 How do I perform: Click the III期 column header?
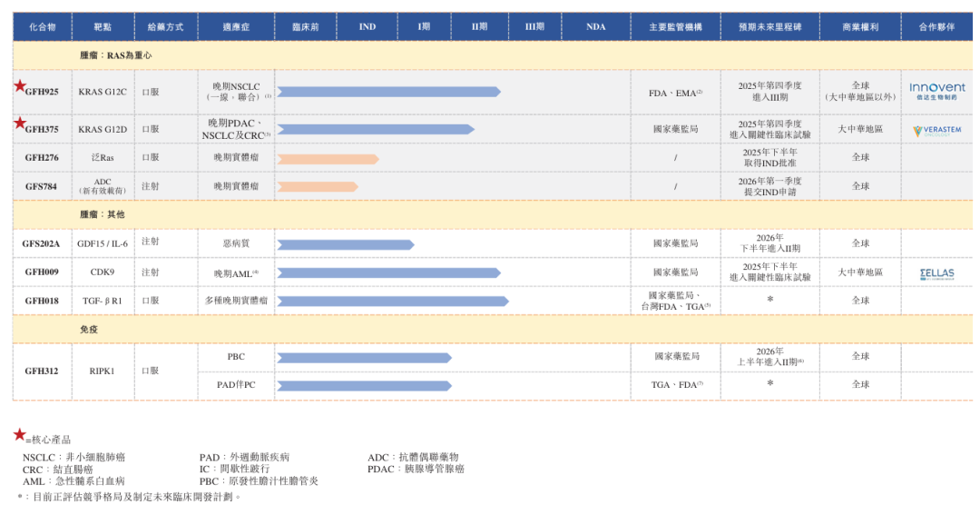click(534, 27)
